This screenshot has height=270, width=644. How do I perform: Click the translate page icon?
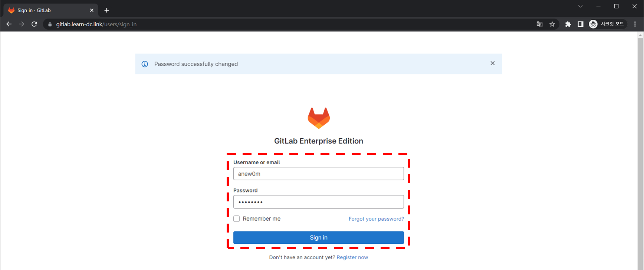point(539,24)
